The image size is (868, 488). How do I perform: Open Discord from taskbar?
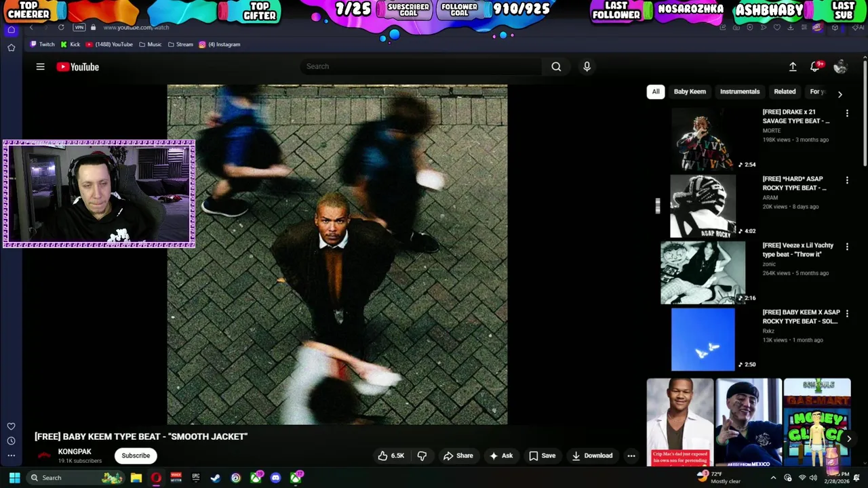tap(275, 478)
